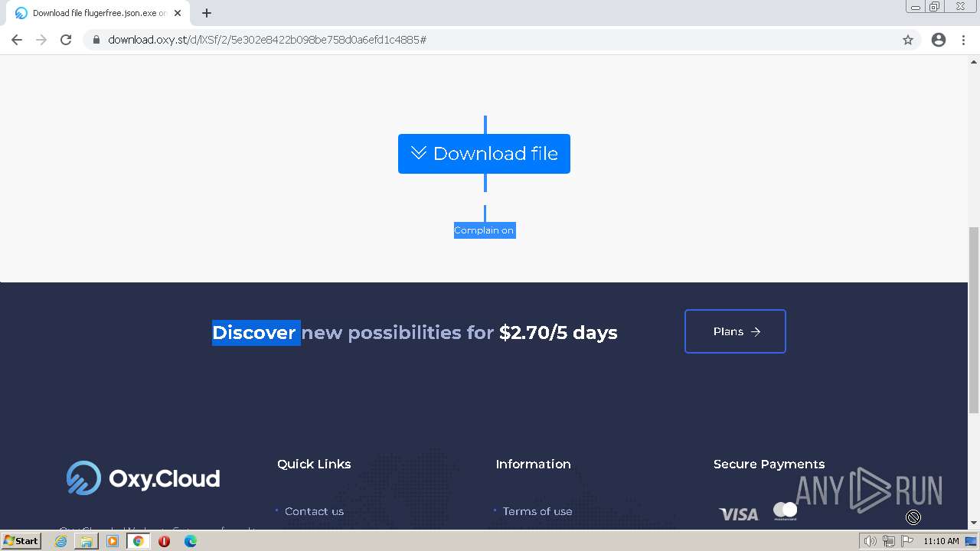Open the red Opera taskbar icon
Viewport: 980px width, 551px height.
click(164, 541)
